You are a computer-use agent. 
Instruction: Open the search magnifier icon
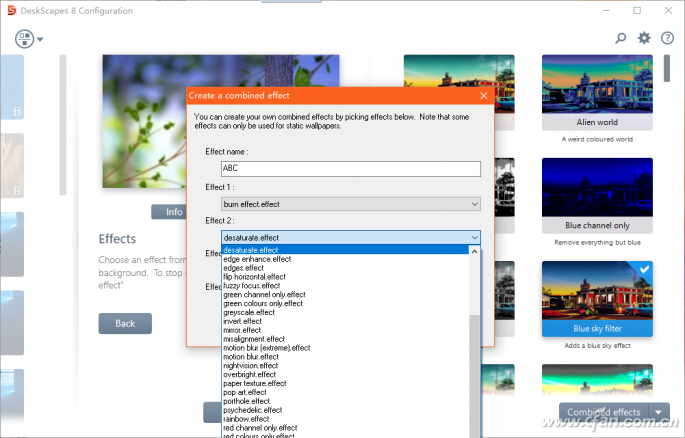[620, 38]
